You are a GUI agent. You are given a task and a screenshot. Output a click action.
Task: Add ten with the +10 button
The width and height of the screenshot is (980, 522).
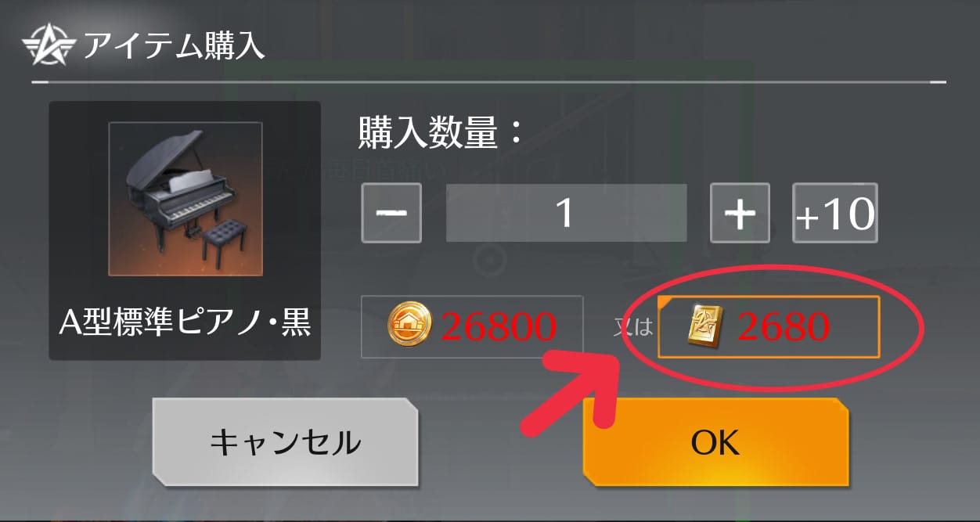tap(835, 213)
